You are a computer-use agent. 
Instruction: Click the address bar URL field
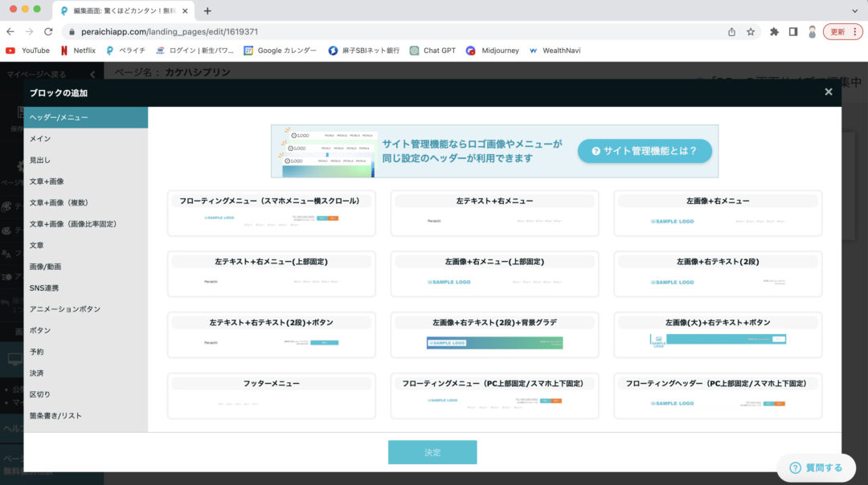point(387,32)
